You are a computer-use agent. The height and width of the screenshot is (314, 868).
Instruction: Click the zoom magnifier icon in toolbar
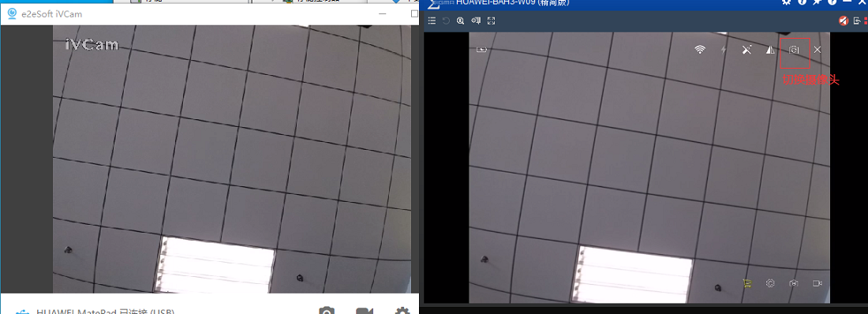(461, 21)
